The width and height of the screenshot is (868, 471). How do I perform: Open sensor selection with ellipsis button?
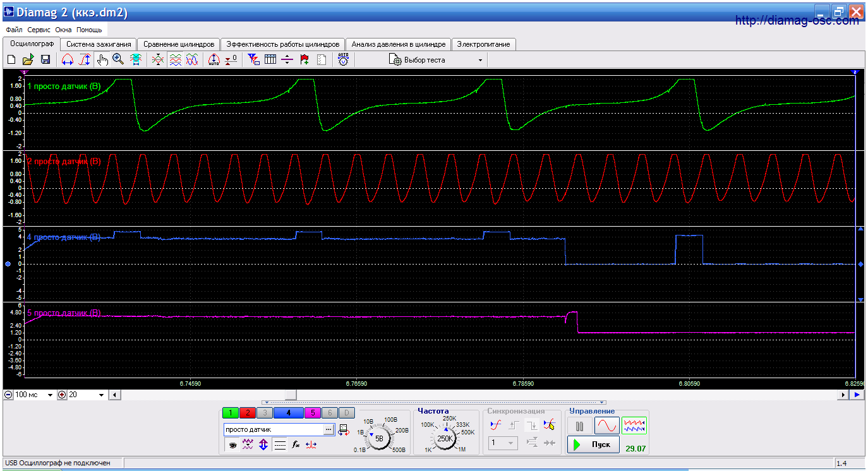coord(329,429)
